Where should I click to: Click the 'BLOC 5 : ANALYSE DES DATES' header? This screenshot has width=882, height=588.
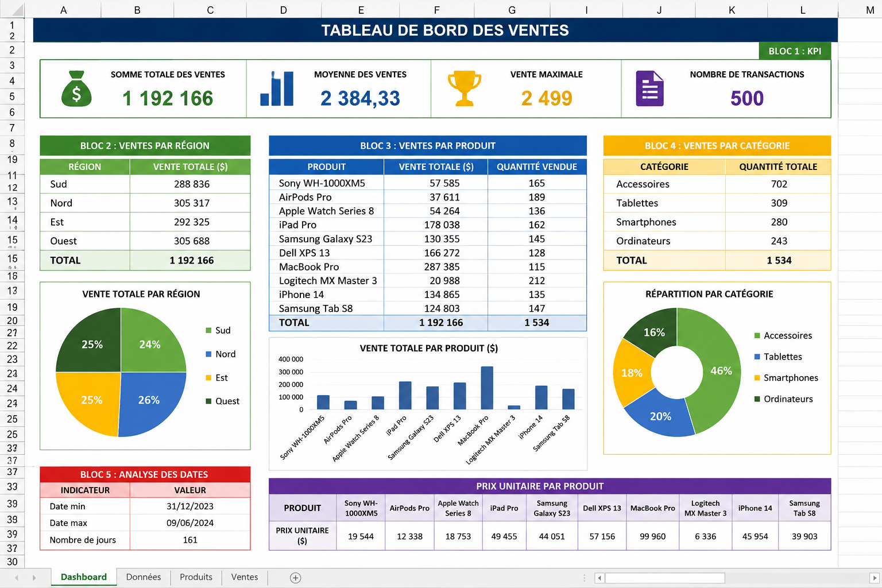[x=145, y=475]
